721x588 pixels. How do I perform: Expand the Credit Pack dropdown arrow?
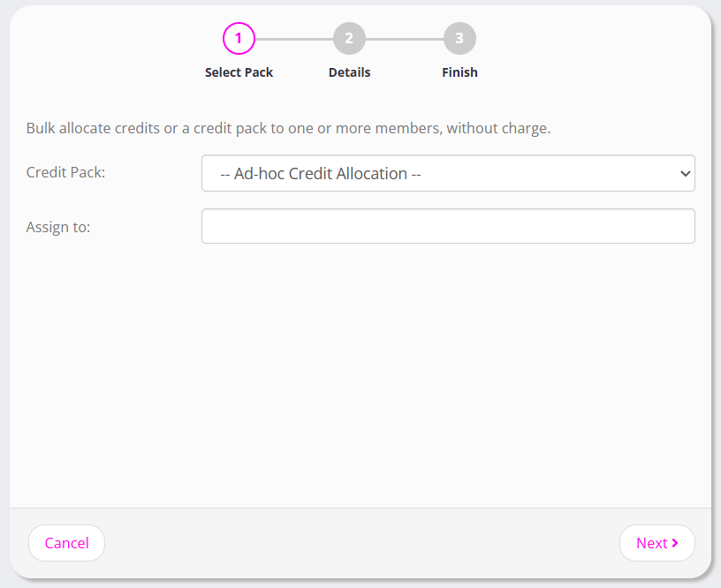(685, 174)
